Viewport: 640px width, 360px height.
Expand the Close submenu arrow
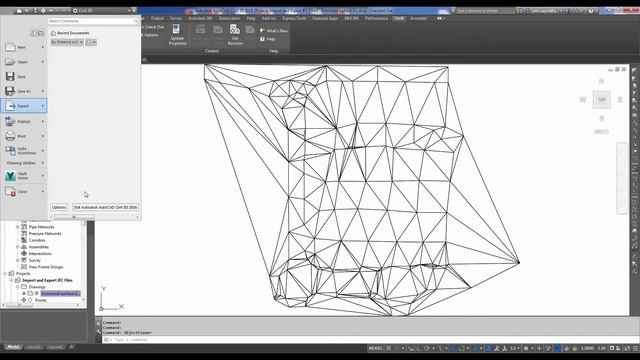43,191
